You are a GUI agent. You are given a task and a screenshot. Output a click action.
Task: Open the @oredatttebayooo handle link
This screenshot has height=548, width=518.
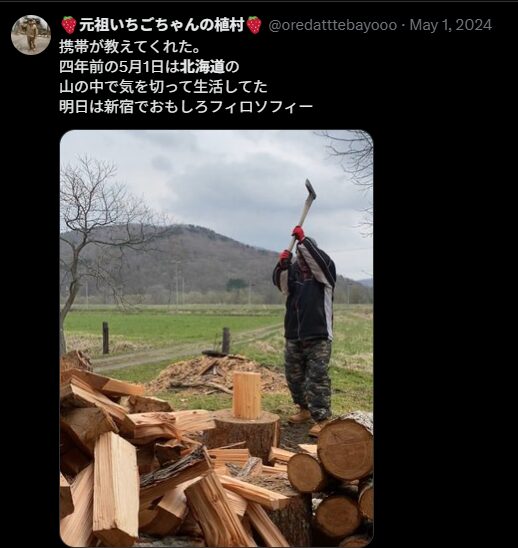click(332, 26)
